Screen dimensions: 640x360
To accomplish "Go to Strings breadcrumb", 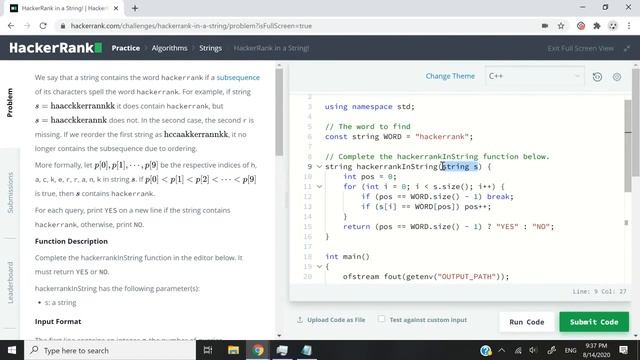I will (211, 48).
